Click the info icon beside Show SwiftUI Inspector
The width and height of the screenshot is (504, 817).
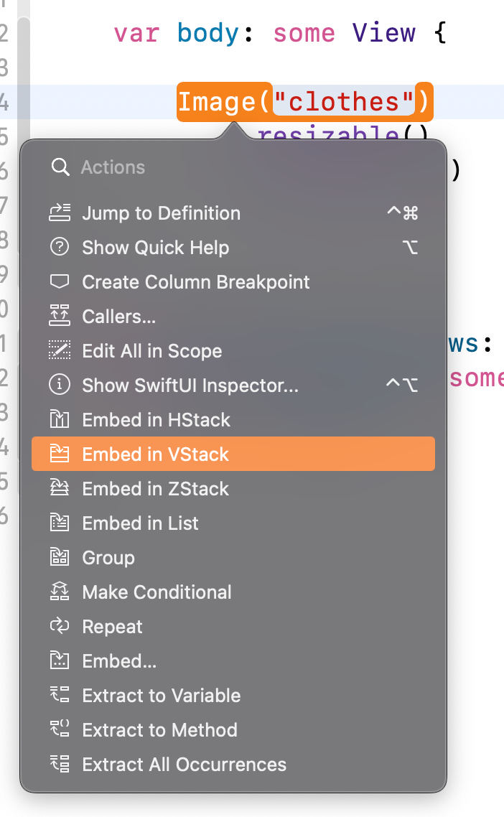(x=60, y=385)
